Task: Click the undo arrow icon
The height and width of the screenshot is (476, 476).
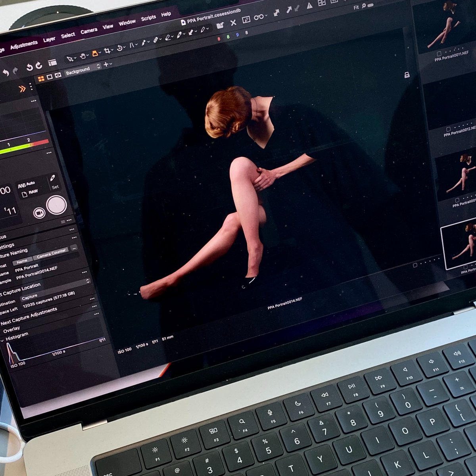Action: point(6,73)
